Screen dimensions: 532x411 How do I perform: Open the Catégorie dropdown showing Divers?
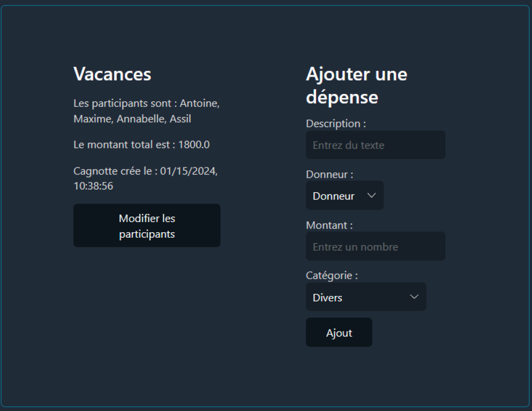click(366, 297)
